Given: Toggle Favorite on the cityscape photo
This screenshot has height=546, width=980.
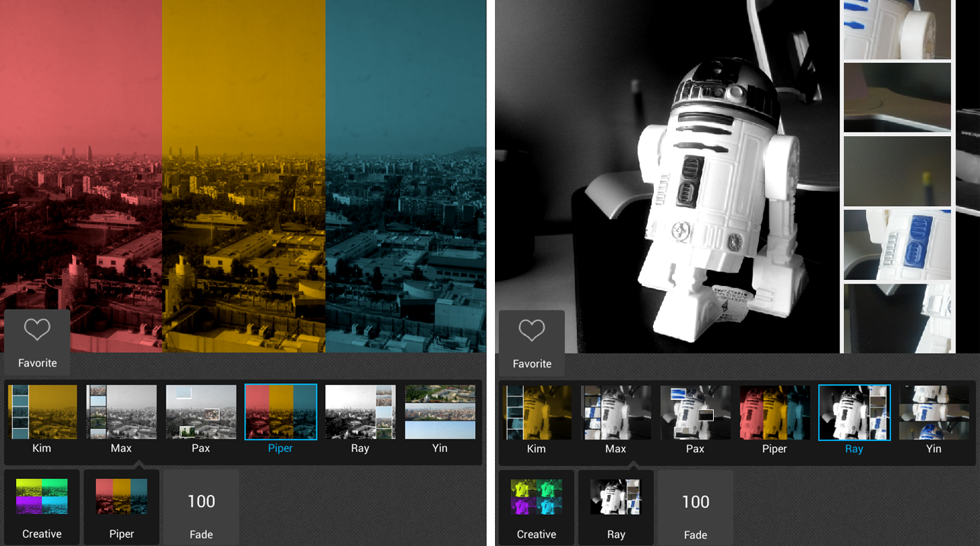Looking at the screenshot, I should click(36, 341).
